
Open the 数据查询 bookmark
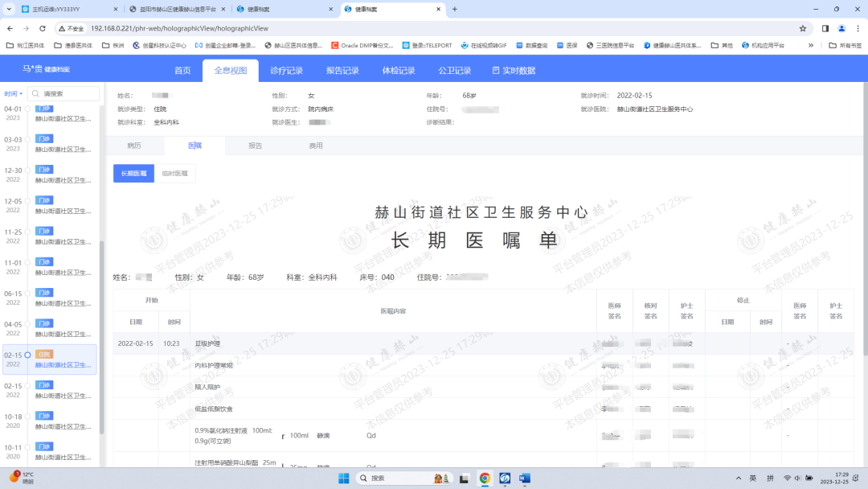(x=531, y=45)
